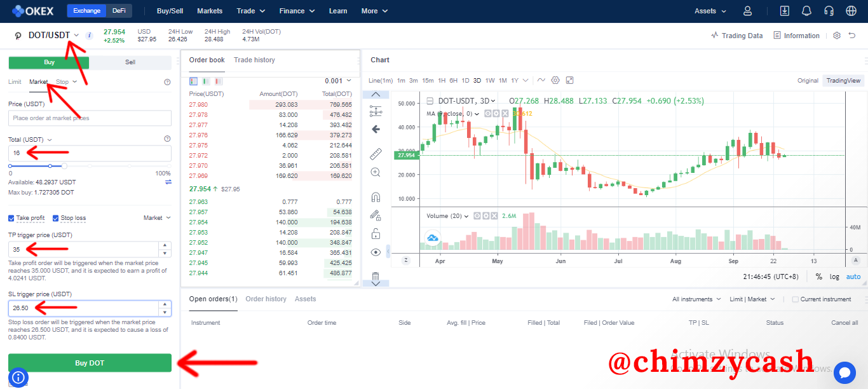The image size is (868, 389).
Task: Open the transfer swap icon near Available
Action: (168, 182)
